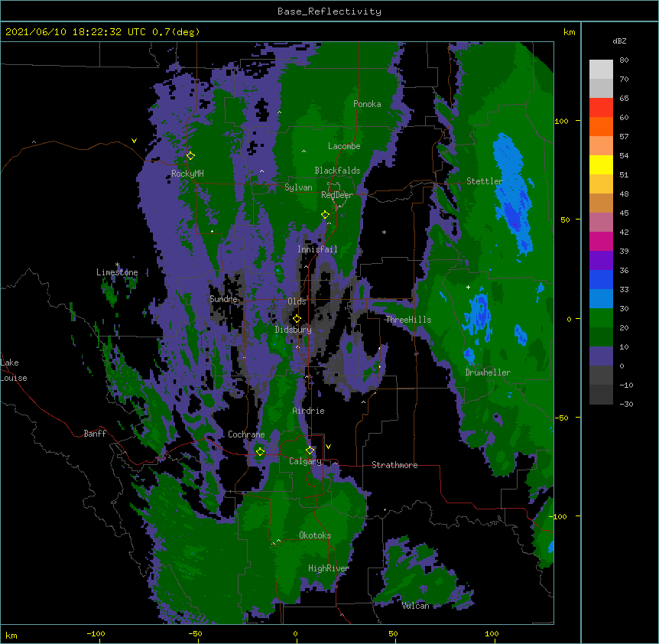Viewport: 659px width, 644px height.
Task: Select the Lacombe city label
Action: click(x=344, y=146)
